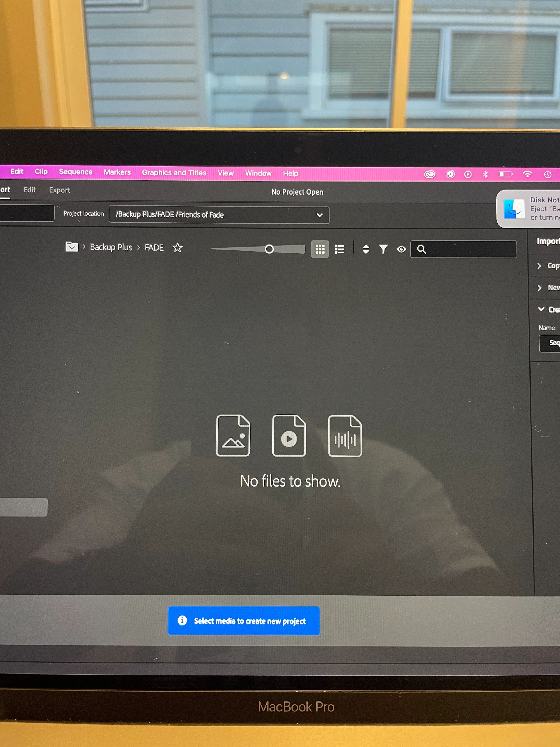Open the sort order options
Image resolution: width=560 pixels, height=747 pixels.
[366, 249]
